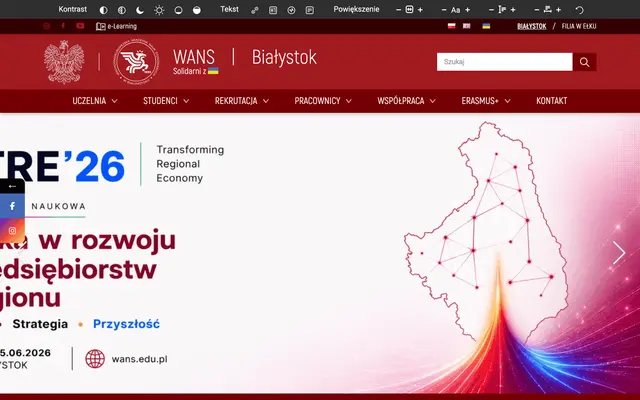This screenshot has width=640, height=400.
Task: Toggle the second Tekst option icon
Action: coord(273,10)
